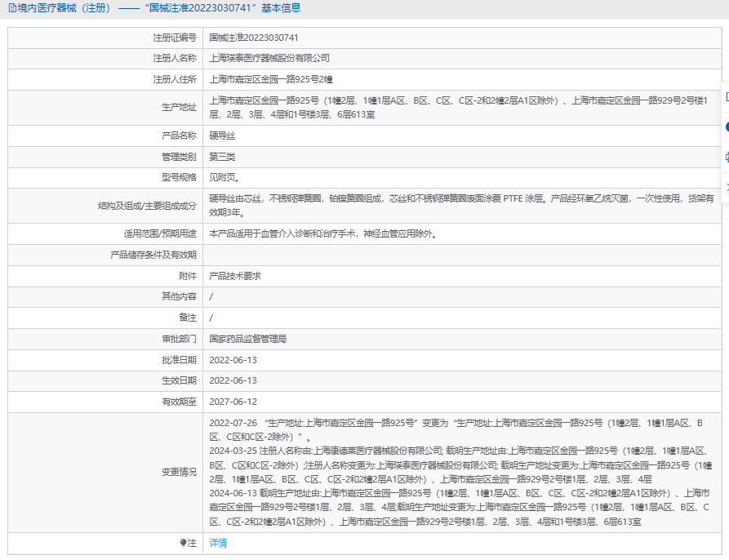The width and height of the screenshot is (729, 560).
Task: Click the 产品名称 label cell
Action: click(x=105, y=136)
